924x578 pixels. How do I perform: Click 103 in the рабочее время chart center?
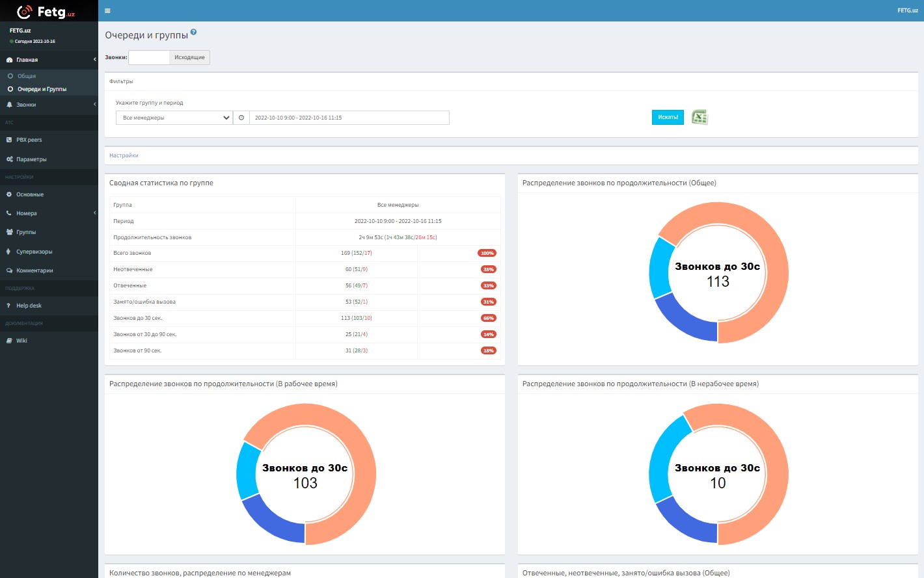305,483
